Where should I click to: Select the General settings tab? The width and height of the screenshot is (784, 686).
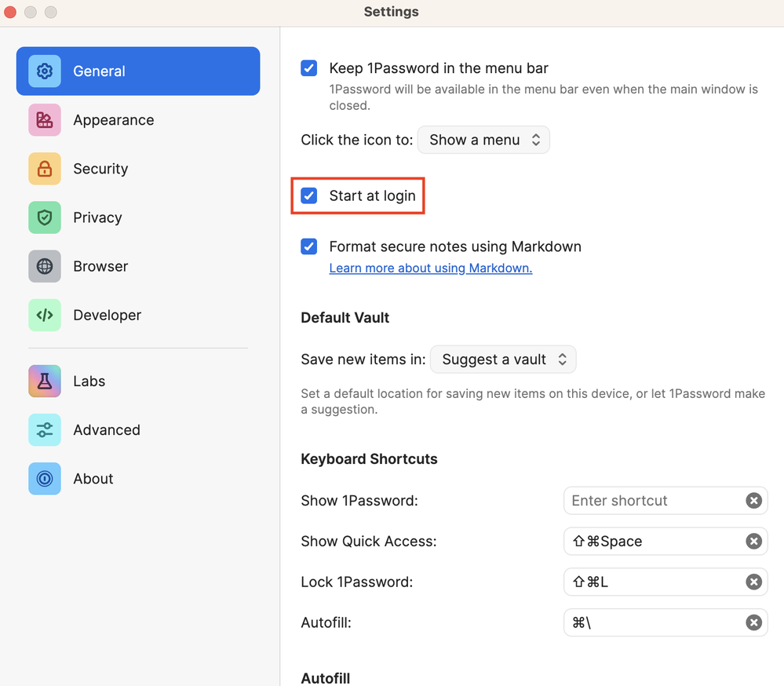138,71
